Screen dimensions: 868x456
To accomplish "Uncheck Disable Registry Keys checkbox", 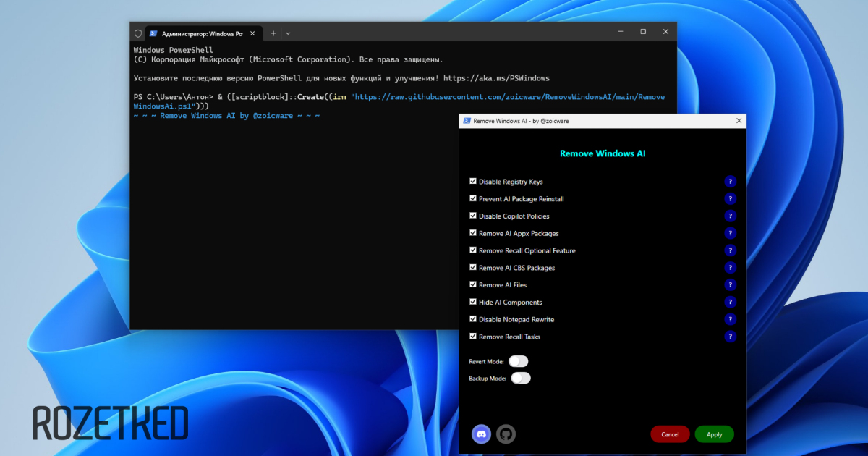I will click(473, 182).
